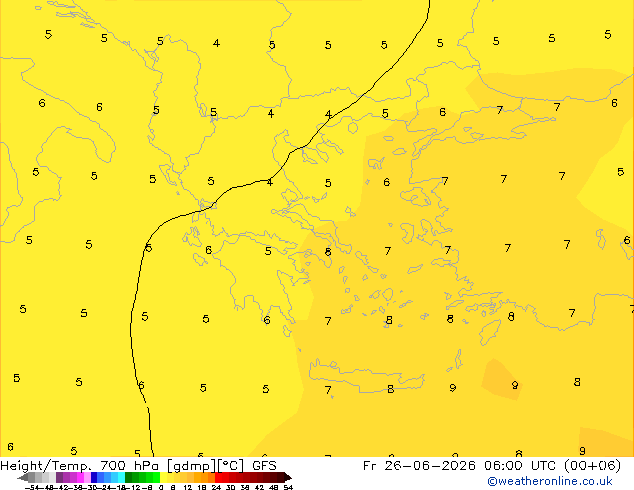
Task: Click the bright magenta legend swatch
Action: pos(80,477)
